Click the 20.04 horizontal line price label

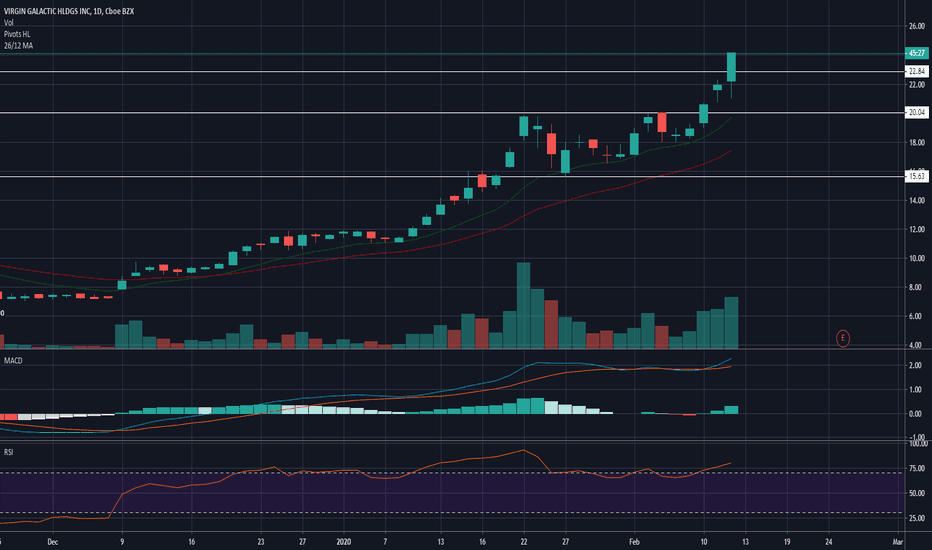(916, 112)
